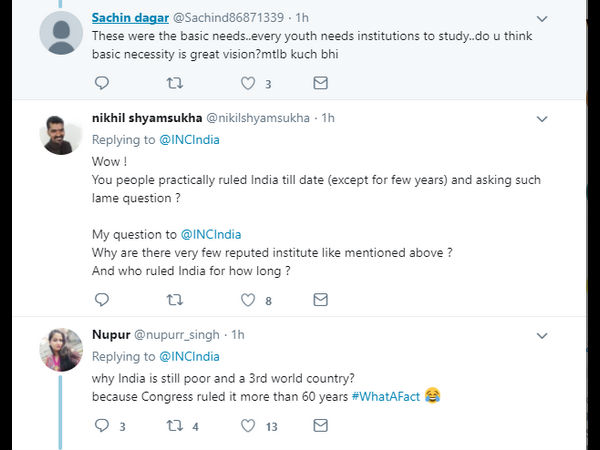Image resolution: width=600 pixels, height=450 pixels.
Task: Open @INCIndia mention in Nupur's reply
Action: (189, 356)
